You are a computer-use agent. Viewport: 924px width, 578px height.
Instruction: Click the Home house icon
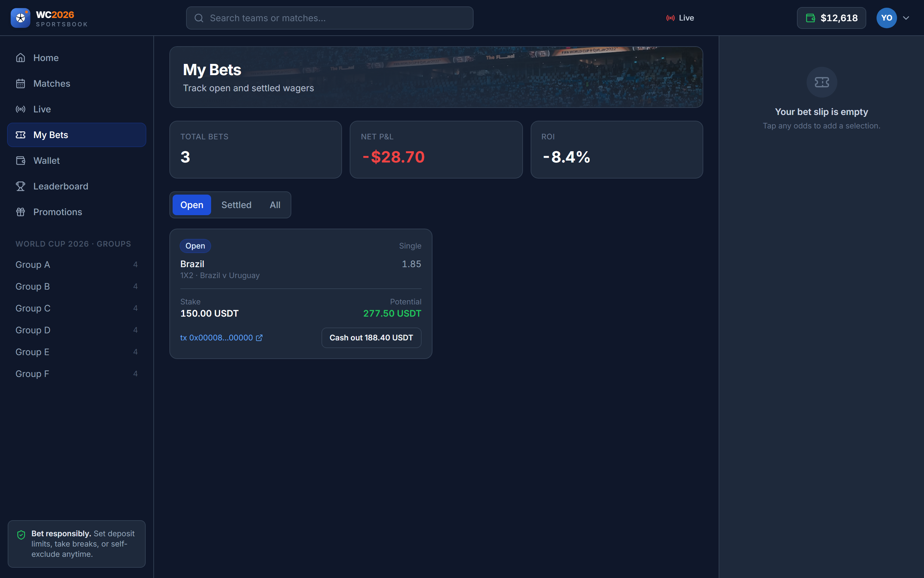coord(21,58)
